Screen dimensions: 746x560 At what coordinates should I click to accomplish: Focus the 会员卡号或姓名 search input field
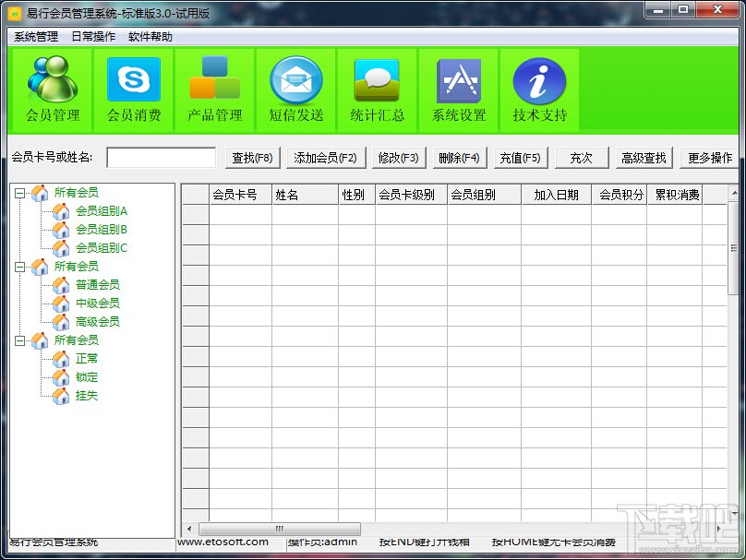click(162, 158)
